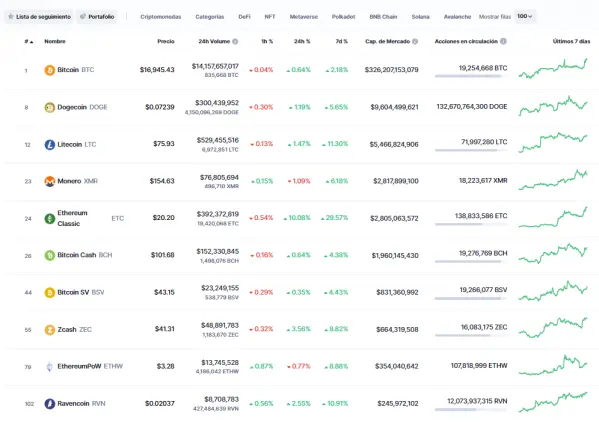Switch to the Categorías tab
The width and height of the screenshot is (599, 422).
point(210,17)
